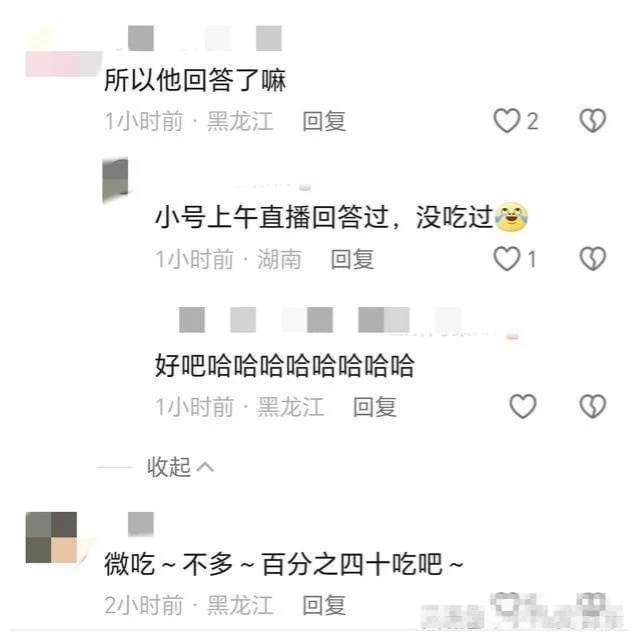Screen dimensions: 639x643
Task: Click the laughing-crying emoji in reply
Action: pyautogui.click(x=511, y=217)
